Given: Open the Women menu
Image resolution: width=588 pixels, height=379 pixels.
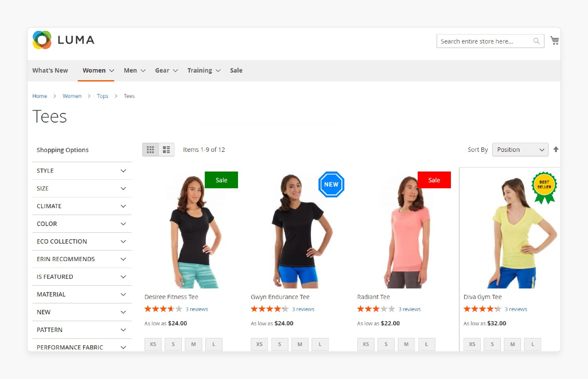Looking at the screenshot, I should click(x=98, y=70).
